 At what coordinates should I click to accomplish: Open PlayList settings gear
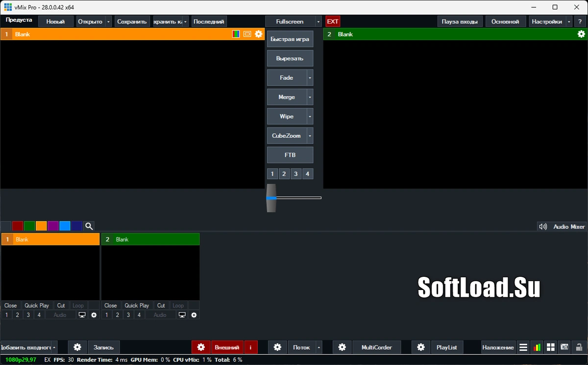point(421,347)
